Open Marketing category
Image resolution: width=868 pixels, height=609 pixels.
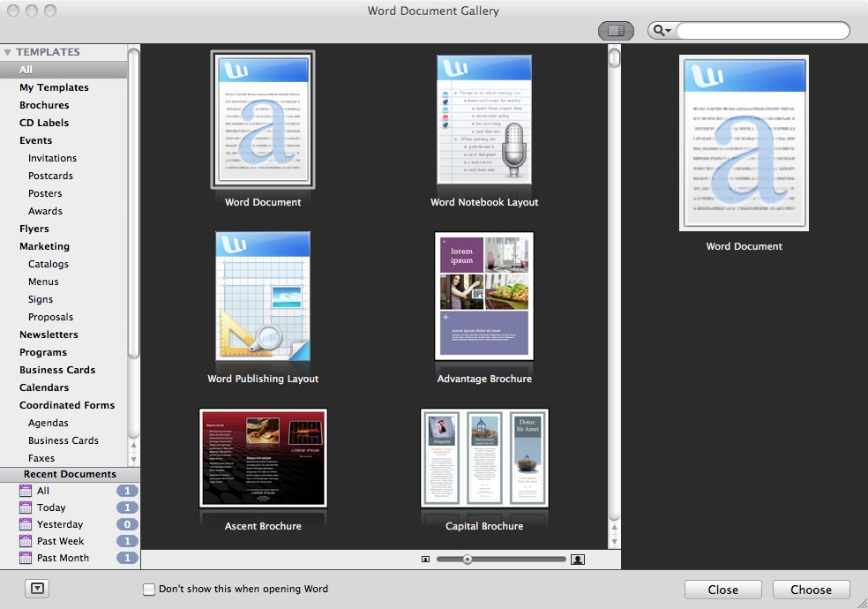point(44,246)
